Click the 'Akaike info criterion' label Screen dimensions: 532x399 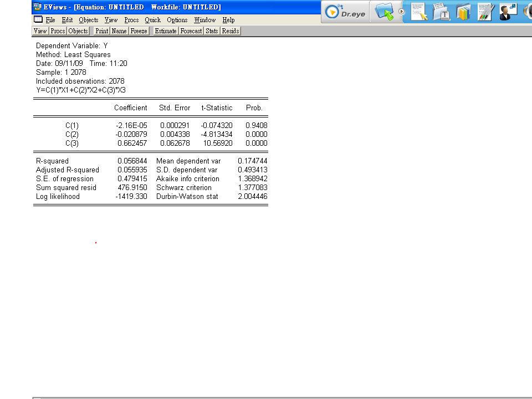point(188,179)
